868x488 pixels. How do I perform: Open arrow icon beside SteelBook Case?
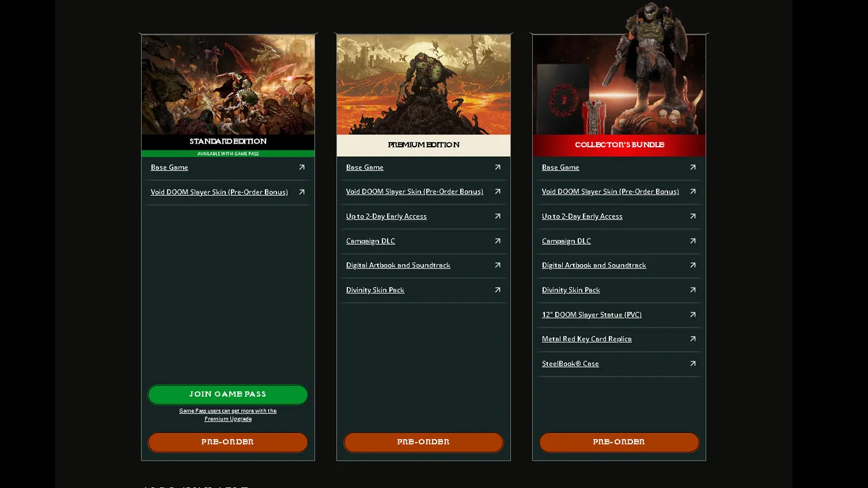pyautogui.click(x=692, y=364)
